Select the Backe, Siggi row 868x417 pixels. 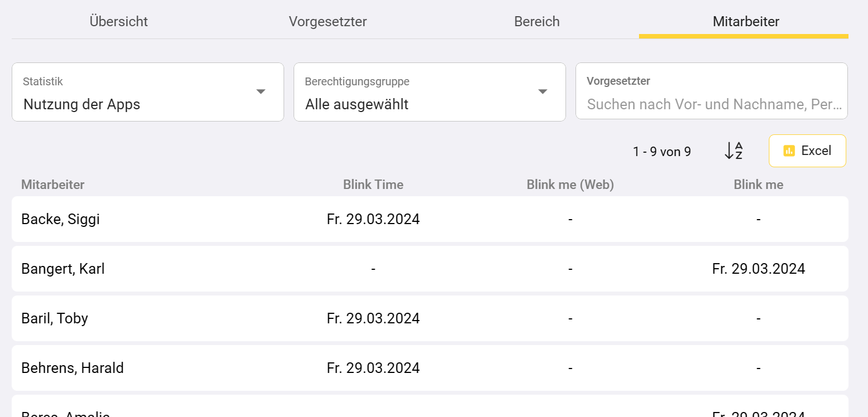point(61,219)
